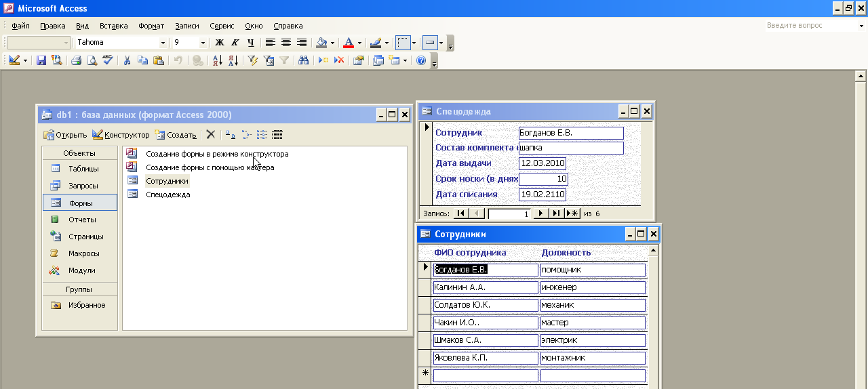Go to first record in Спецодежда form

[x=460, y=213]
